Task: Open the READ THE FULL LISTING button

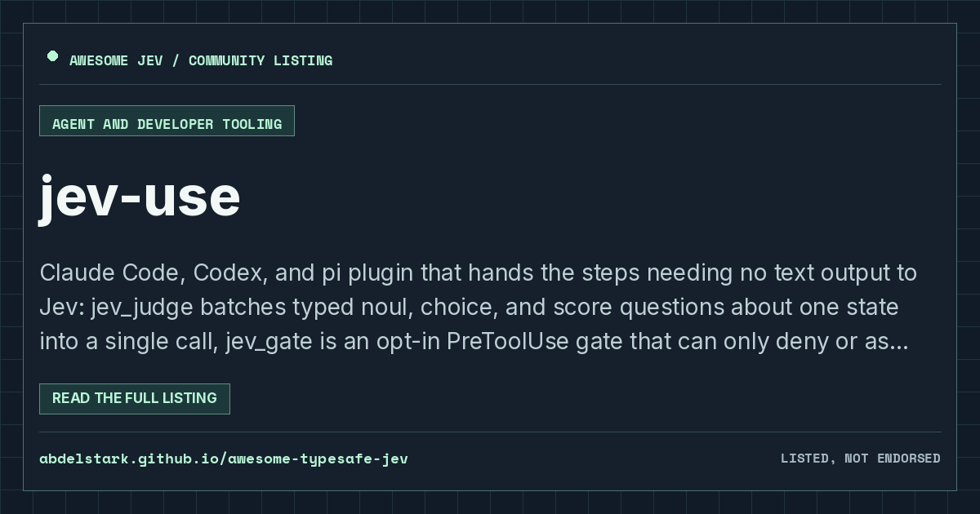Action: 135,398
